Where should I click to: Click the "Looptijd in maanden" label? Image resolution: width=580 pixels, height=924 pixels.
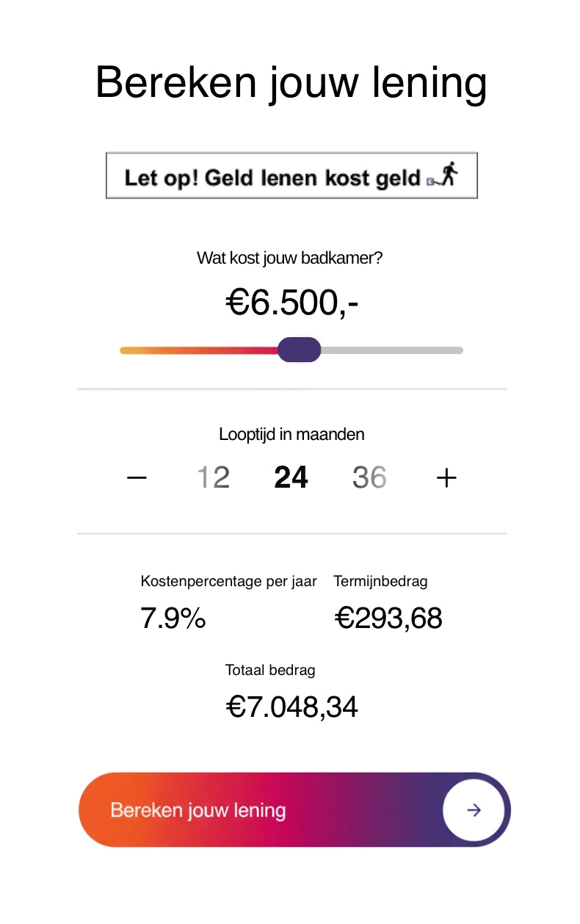(x=291, y=434)
